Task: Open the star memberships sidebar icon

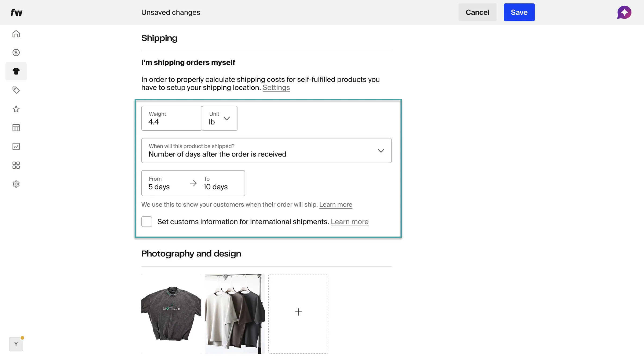Action: tap(16, 109)
